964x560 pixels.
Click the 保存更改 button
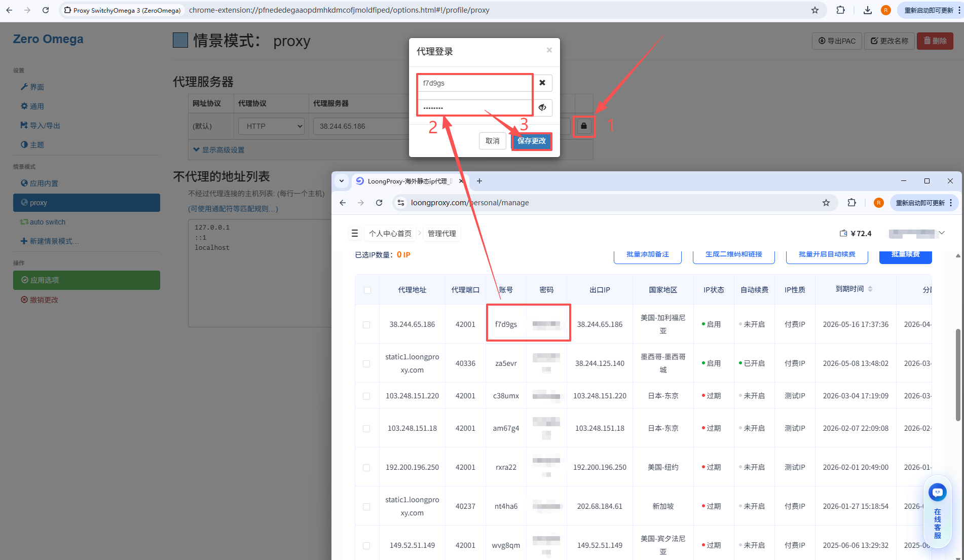531,141
